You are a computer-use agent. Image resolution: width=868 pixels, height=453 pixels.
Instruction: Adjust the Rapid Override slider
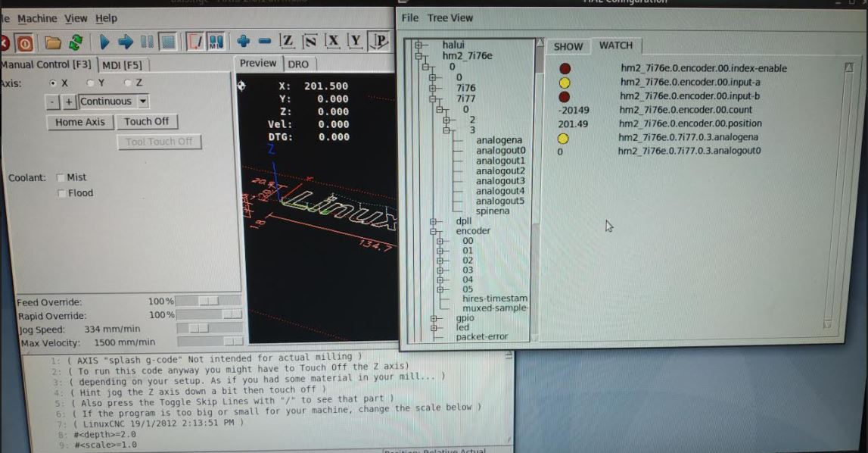click(209, 314)
